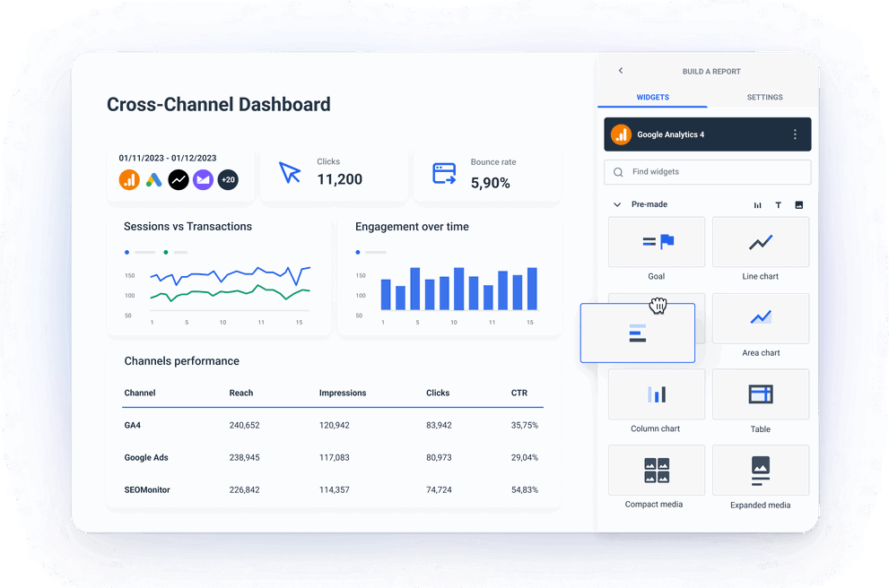Select the Google Analytics 4 source bar

coord(707,134)
